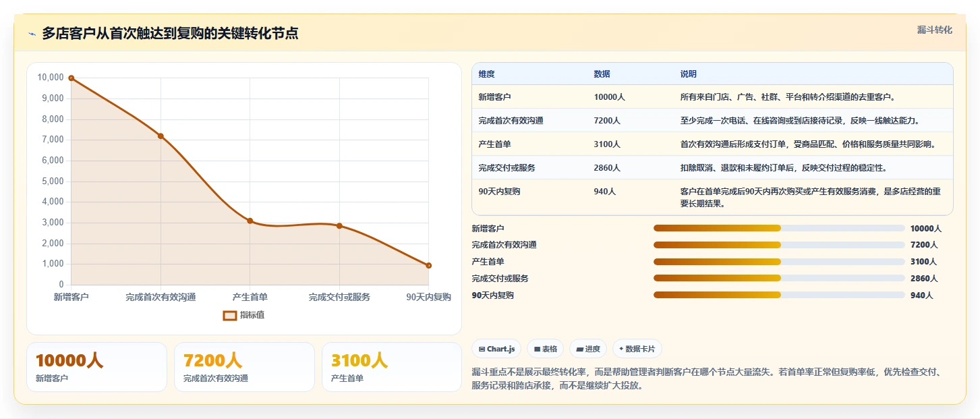Click the x-axis label 90天内复购

pyautogui.click(x=428, y=297)
